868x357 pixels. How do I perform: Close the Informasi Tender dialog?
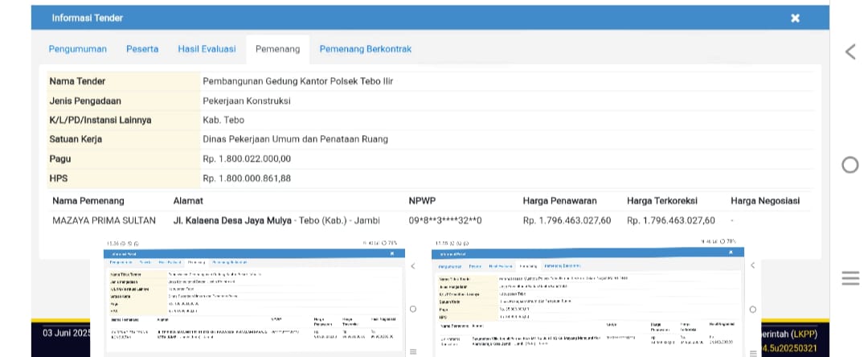pyautogui.click(x=795, y=18)
